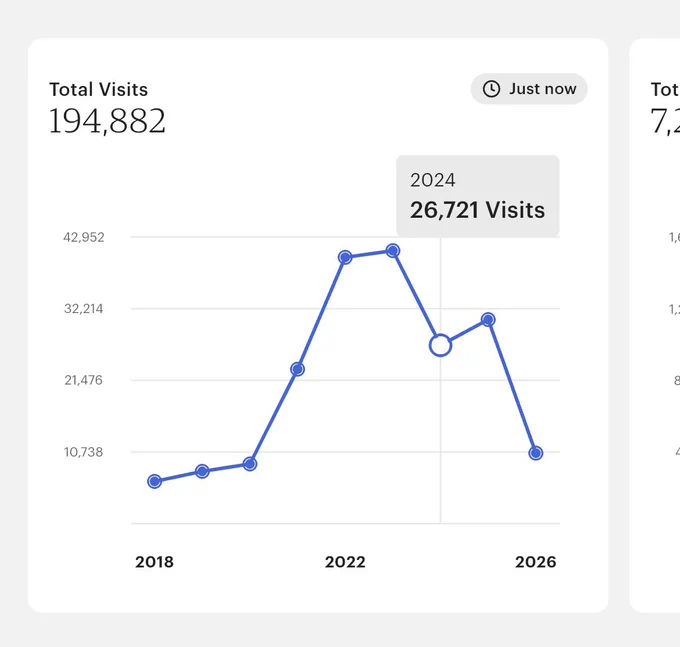Click the 32,214 y-axis label
680x647 pixels.
(x=84, y=309)
